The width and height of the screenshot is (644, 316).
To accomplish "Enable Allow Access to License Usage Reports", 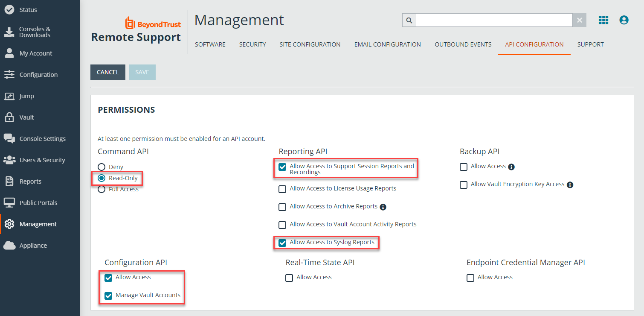I will point(282,189).
